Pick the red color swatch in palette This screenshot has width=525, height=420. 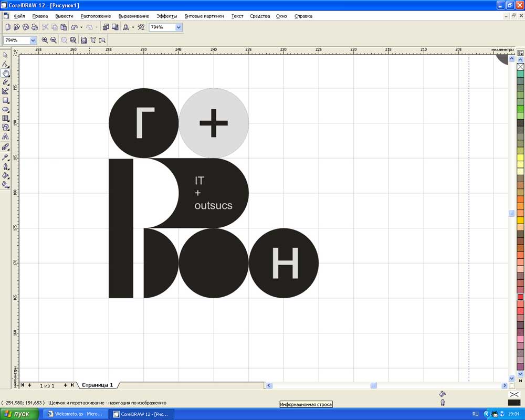(520, 297)
